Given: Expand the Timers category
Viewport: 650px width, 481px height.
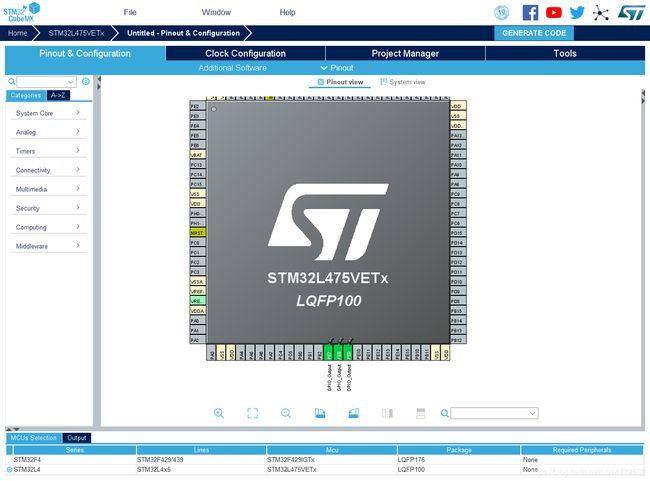Looking at the screenshot, I should (x=48, y=151).
